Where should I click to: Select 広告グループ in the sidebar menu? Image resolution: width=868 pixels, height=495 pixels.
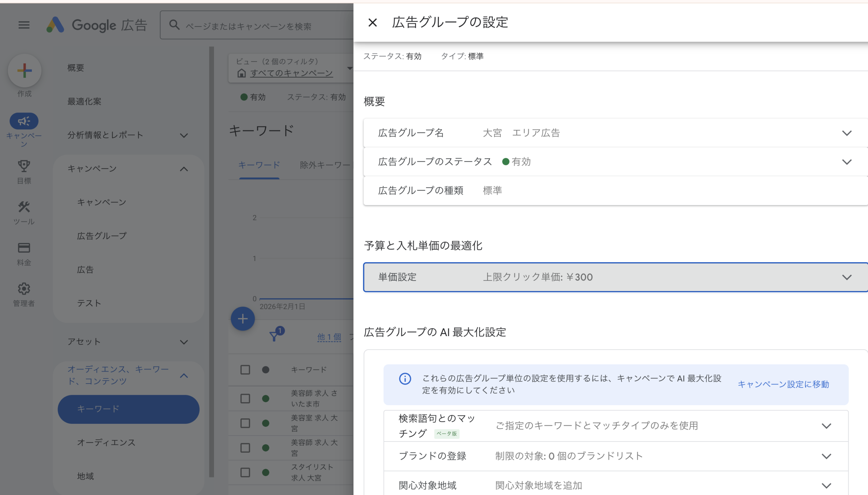click(x=102, y=235)
